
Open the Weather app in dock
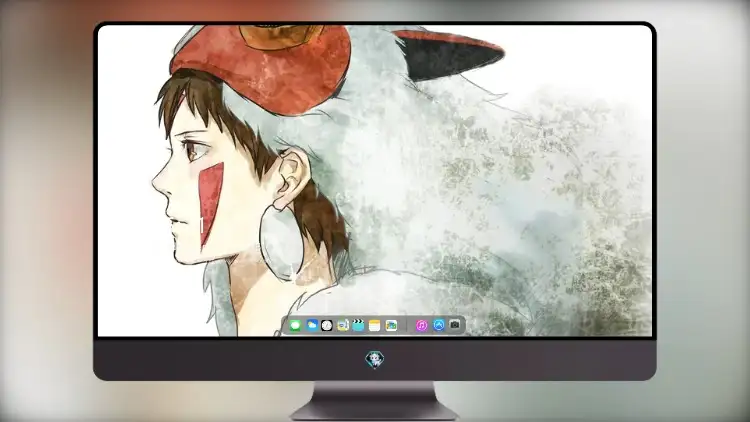[x=311, y=326]
